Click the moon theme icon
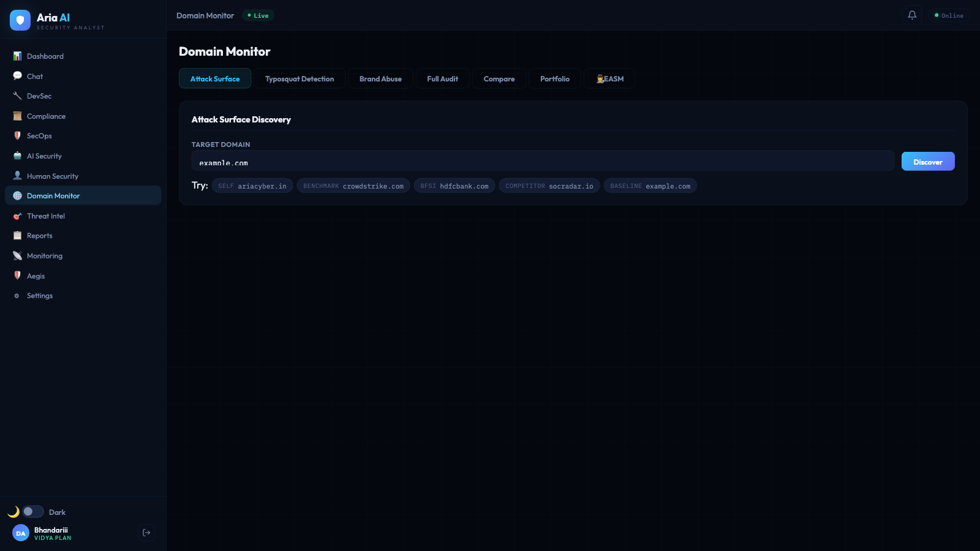The height and width of the screenshot is (551, 980). [13, 512]
